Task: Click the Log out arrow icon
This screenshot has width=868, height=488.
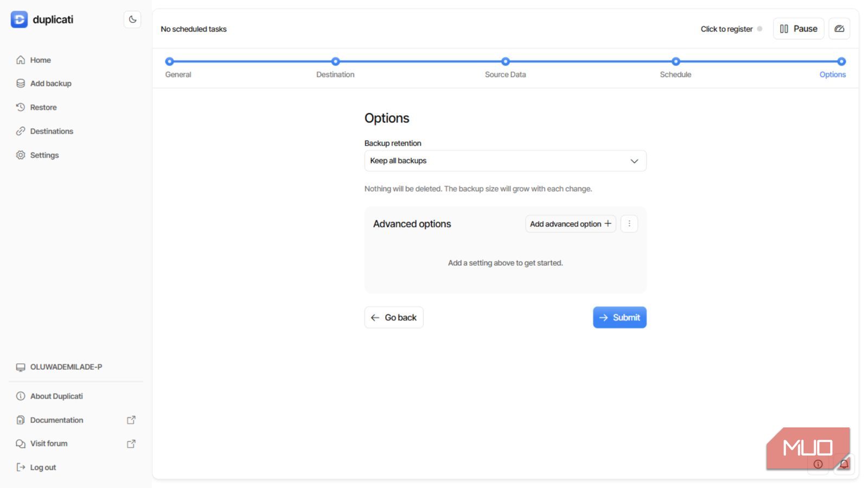Action: pos(21,467)
